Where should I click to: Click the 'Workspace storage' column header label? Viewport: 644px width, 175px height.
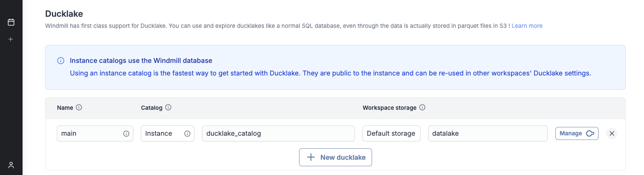[389, 108]
